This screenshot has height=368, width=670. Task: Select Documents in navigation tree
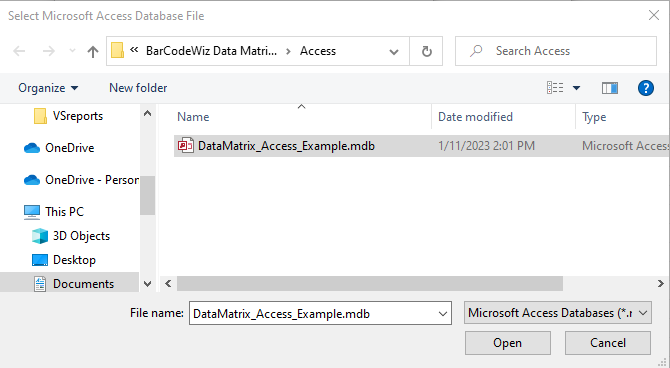(x=83, y=283)
